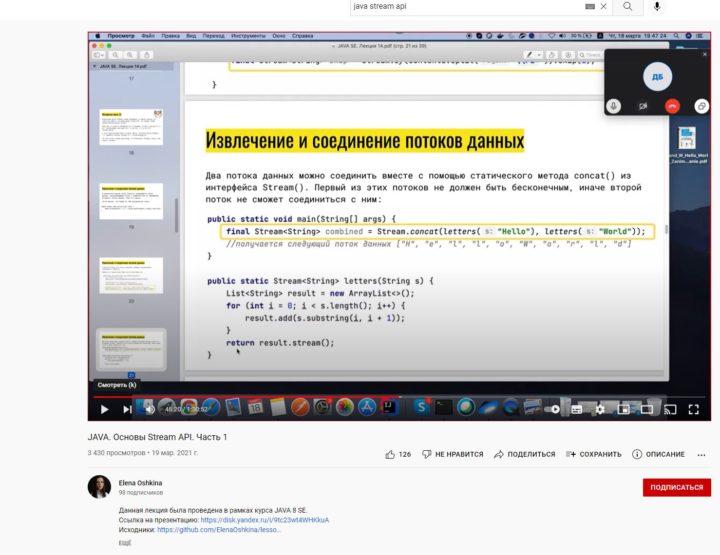Open the Инструменты menu in the recording
Image resolution: width=720 pixels, height=555 pixels.
point(248,36)
